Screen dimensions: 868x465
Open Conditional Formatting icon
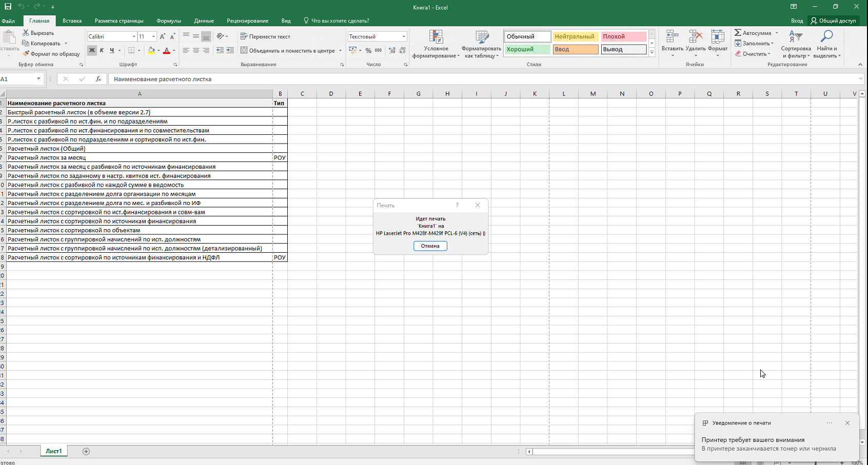click(x=436, y=37)
